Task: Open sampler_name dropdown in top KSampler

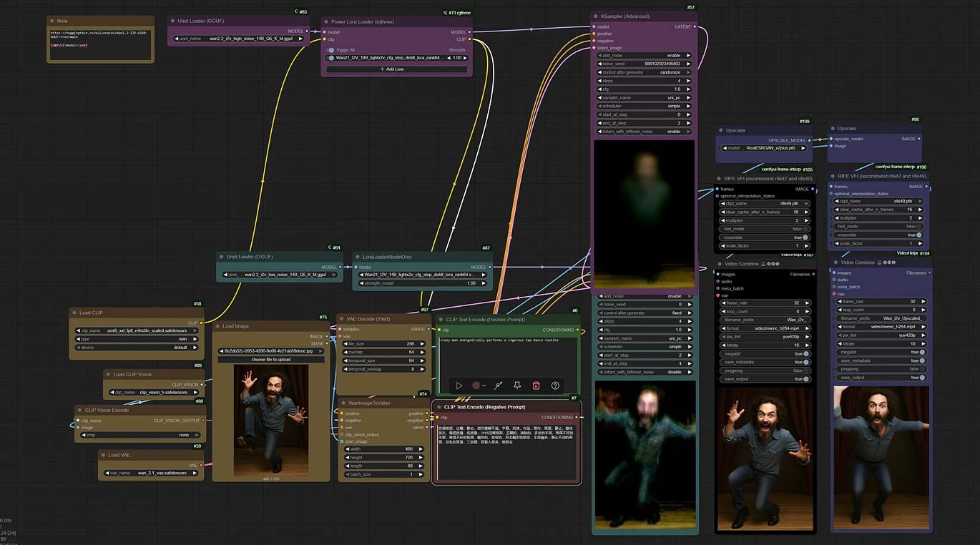Action: (645, 97)
